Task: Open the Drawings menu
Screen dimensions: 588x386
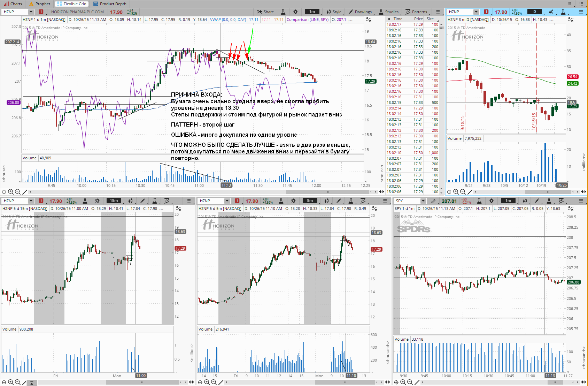Action: point(360,12)
